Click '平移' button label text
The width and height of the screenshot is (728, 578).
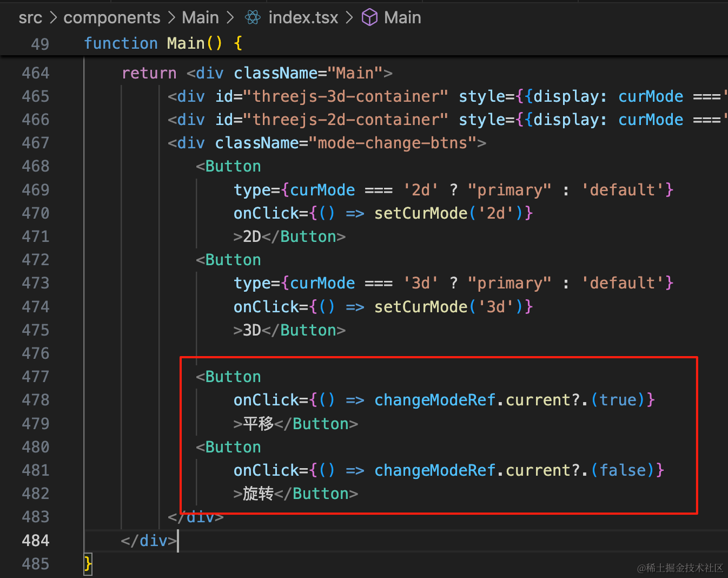[259, 423]
